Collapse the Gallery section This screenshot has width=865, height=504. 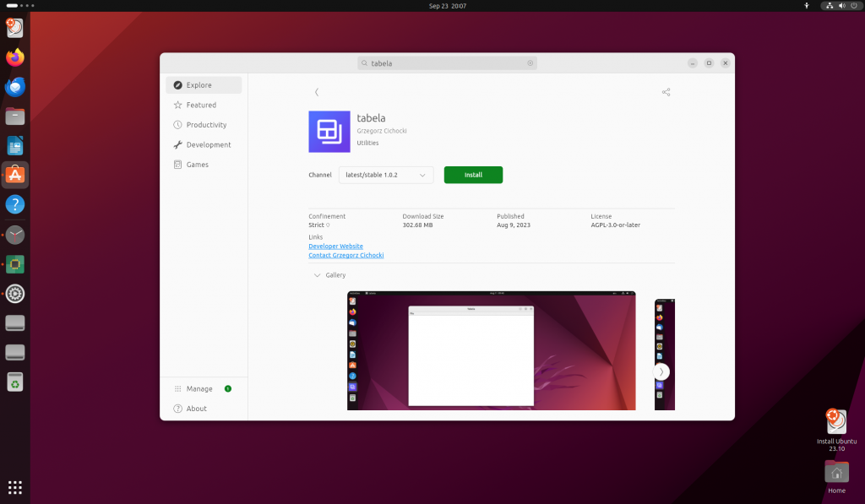(316, 274)
